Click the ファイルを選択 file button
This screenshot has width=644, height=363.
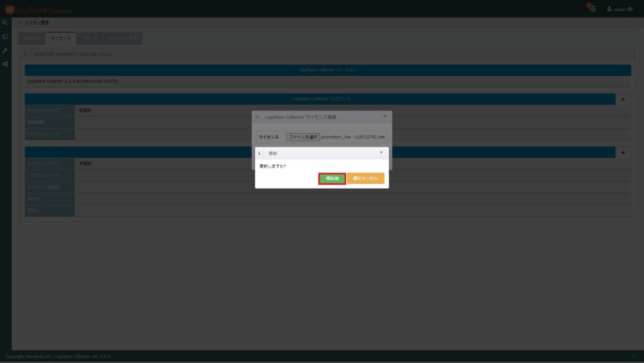tap(303, 137)
